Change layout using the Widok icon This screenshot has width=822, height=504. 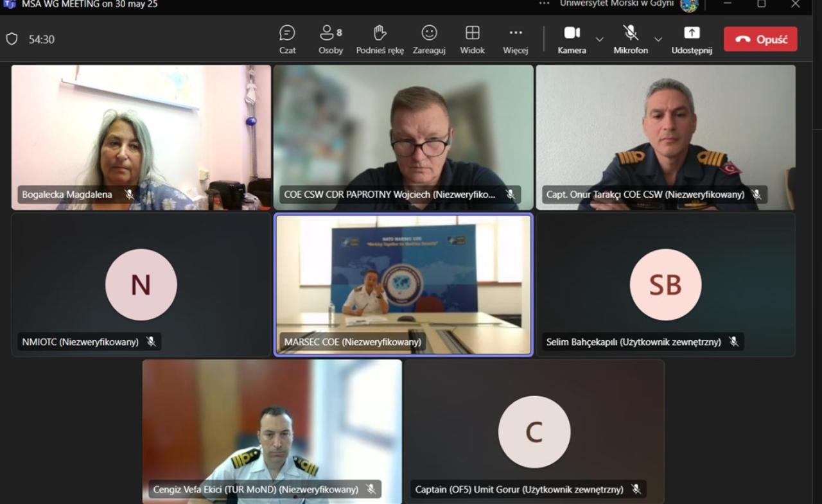472,39
